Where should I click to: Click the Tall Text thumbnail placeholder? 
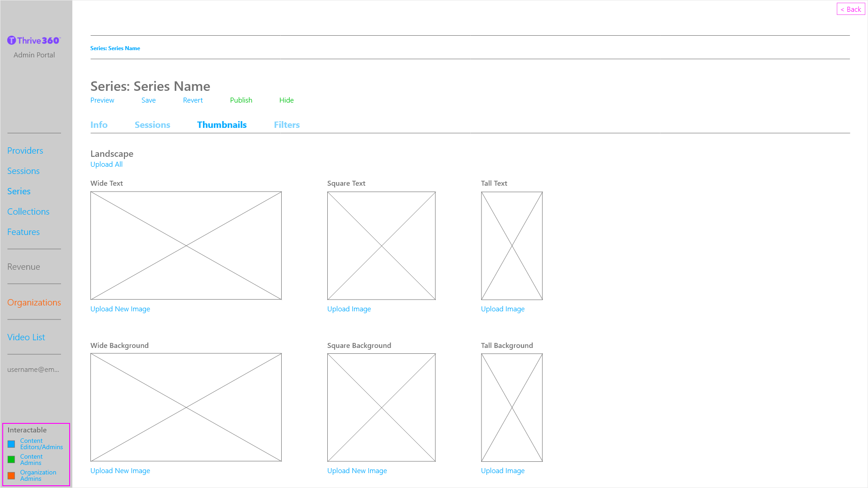tap(512, 245)
